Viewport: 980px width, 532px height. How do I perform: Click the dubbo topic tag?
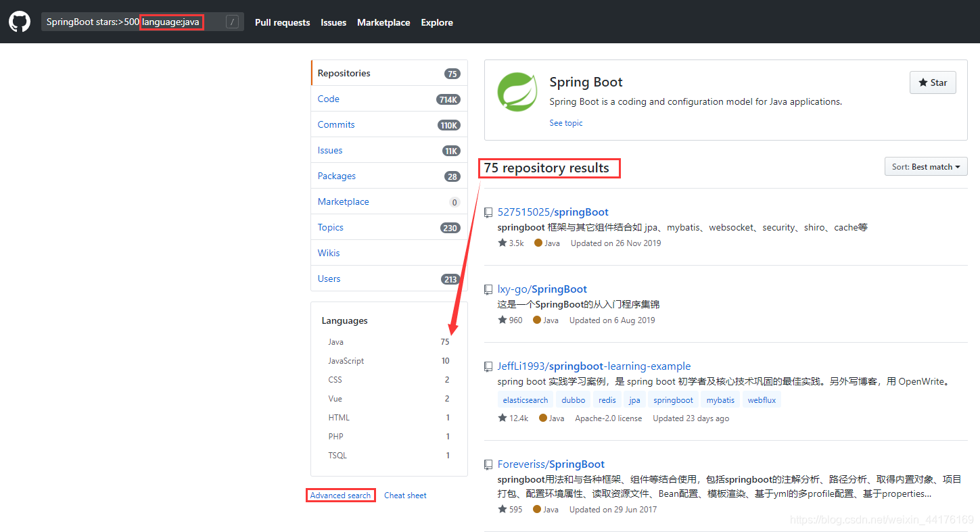(574, 400)
